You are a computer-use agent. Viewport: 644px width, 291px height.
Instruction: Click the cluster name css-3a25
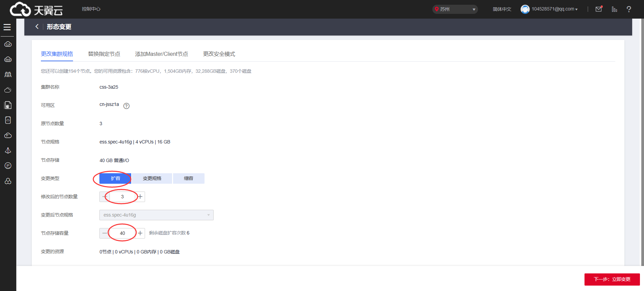pos(109,87)
